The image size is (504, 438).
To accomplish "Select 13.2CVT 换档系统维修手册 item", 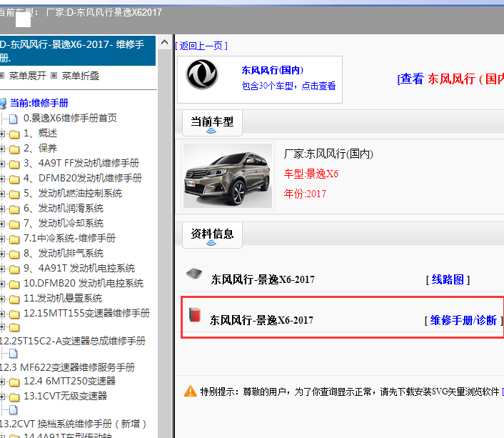I will [73, 424].
